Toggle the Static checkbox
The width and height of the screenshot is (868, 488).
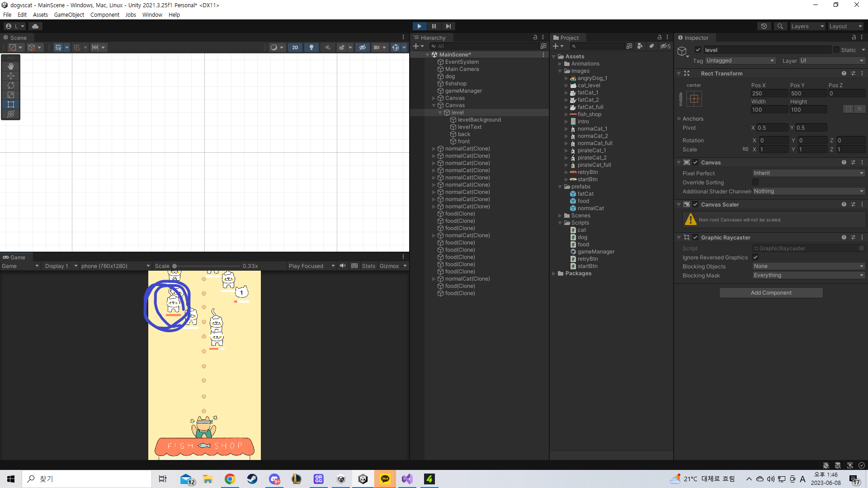(836, 50)
